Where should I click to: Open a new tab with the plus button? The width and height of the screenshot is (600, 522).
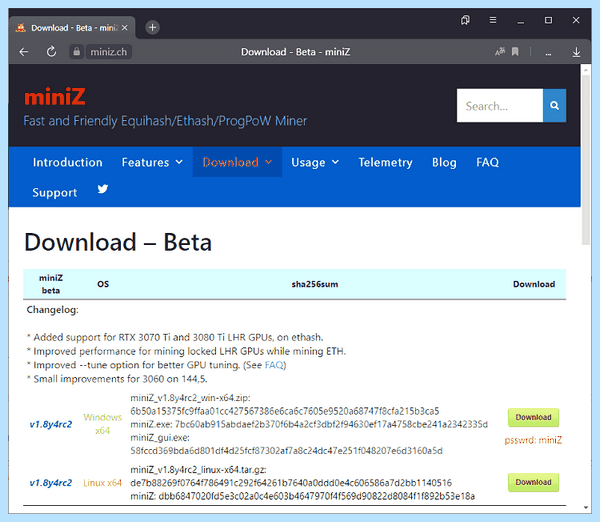click(152, 28)
